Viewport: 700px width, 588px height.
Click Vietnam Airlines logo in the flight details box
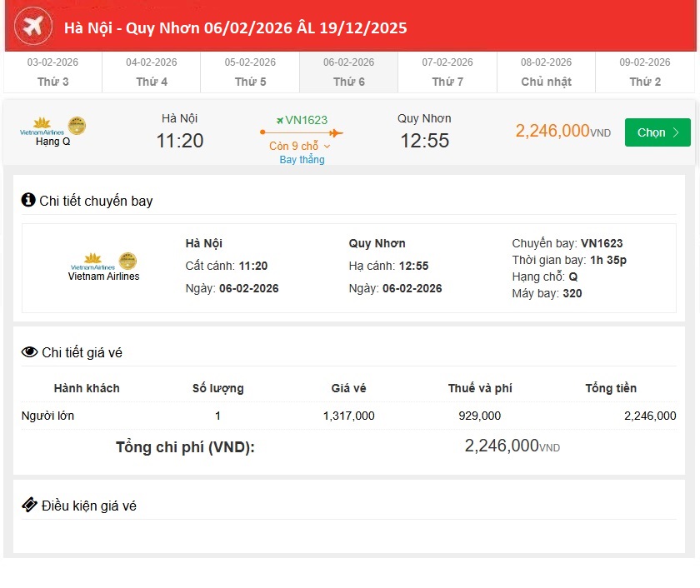pyautogui.click(x=92, y=262)
